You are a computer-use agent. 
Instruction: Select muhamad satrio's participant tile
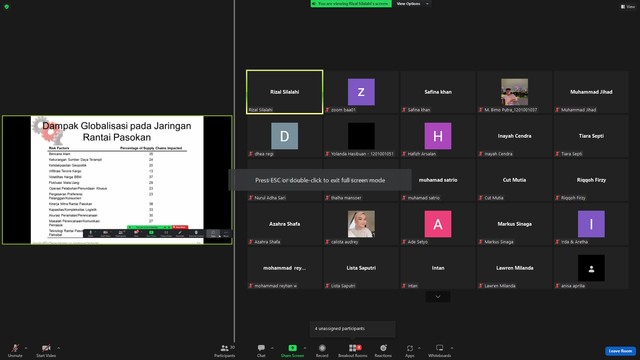[438, 180]
